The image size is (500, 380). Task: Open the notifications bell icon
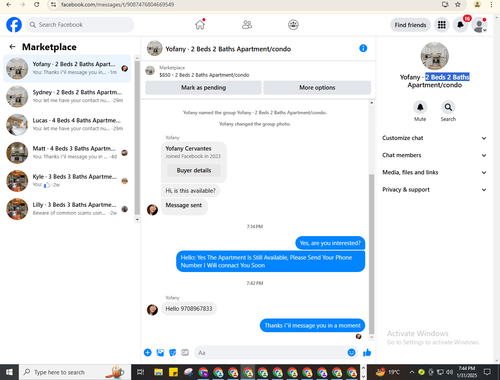tap(460, 25)
